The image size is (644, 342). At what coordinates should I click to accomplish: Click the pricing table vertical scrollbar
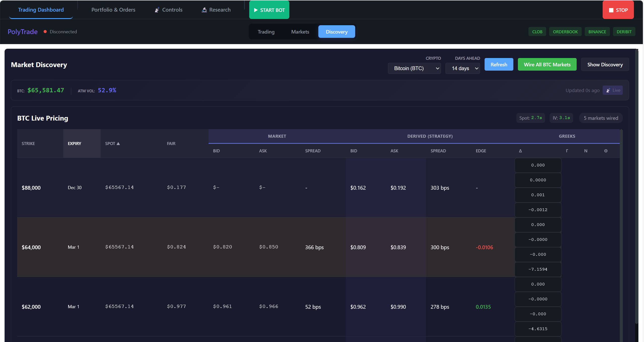[621, 236]
